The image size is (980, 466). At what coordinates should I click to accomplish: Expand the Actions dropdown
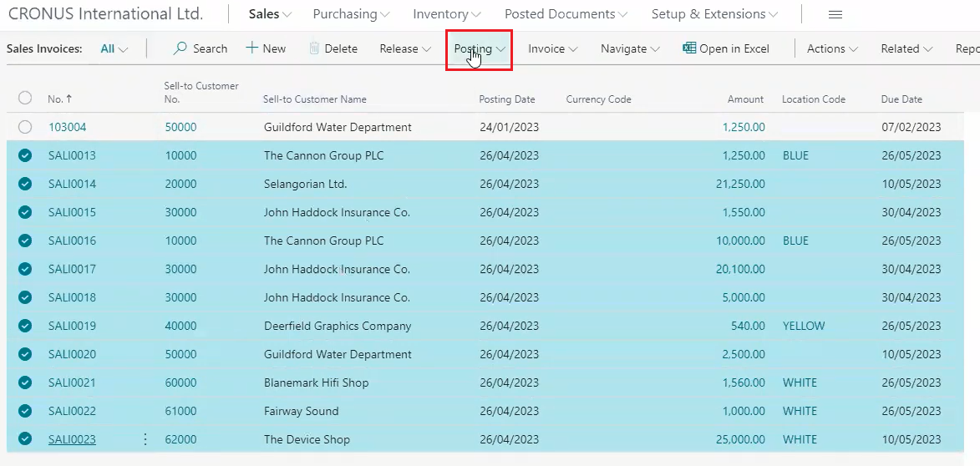832,48
